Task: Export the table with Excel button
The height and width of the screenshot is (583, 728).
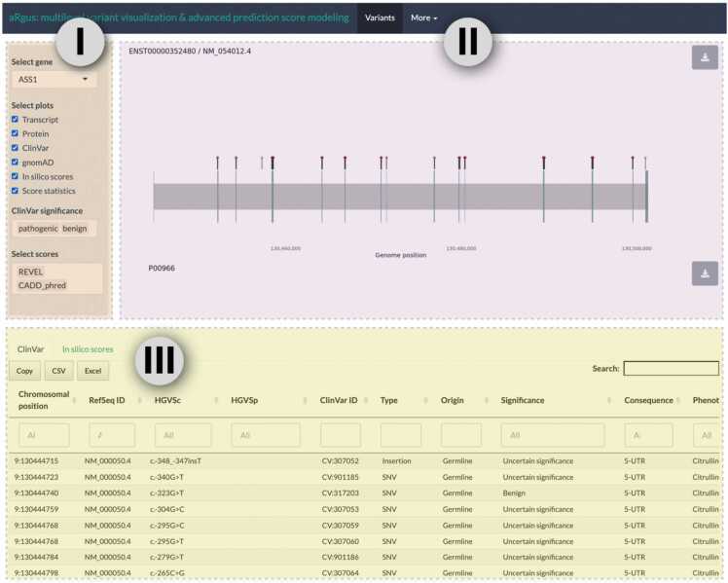Action: click(92, 371)
